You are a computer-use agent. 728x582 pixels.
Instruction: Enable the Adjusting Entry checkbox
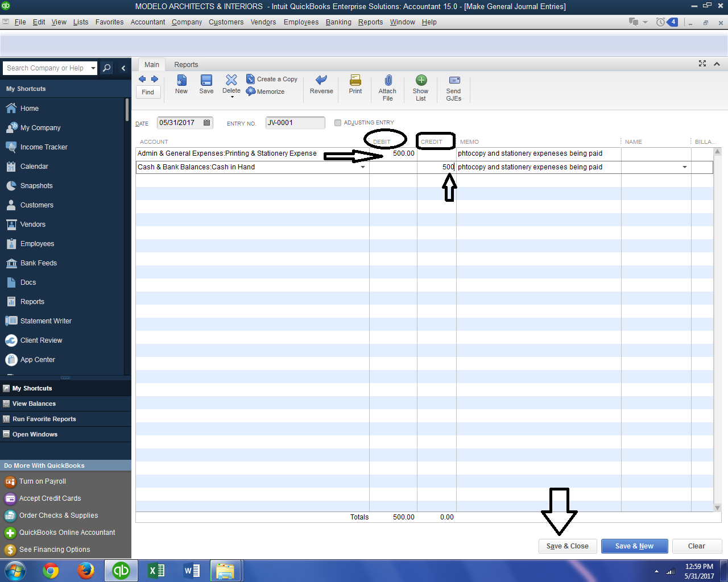click(x=338, y=122)
